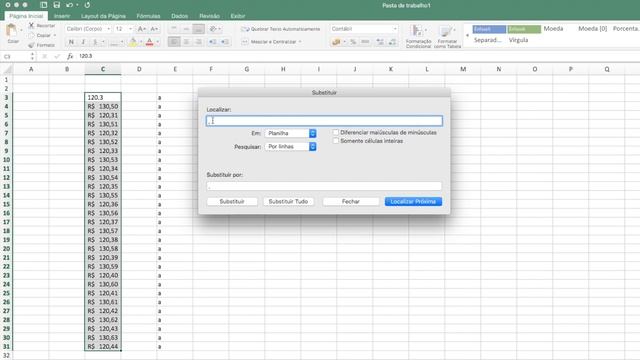Screen dimensions: 640x360
Task: Open the Dados tab
Action: coord(180,16)
